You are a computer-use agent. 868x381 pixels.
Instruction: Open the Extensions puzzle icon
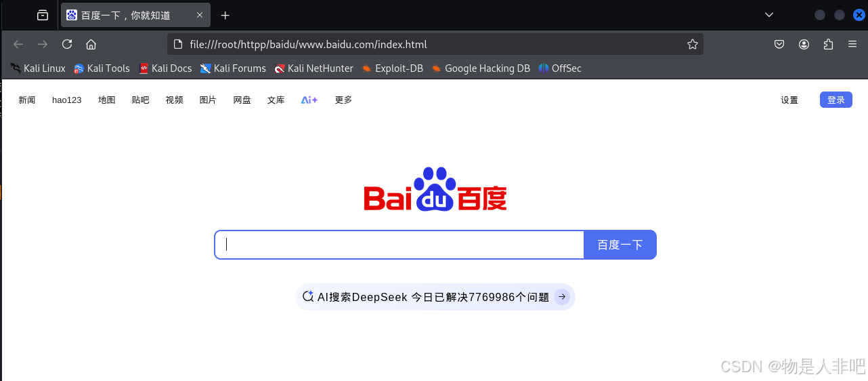(828, 44)
